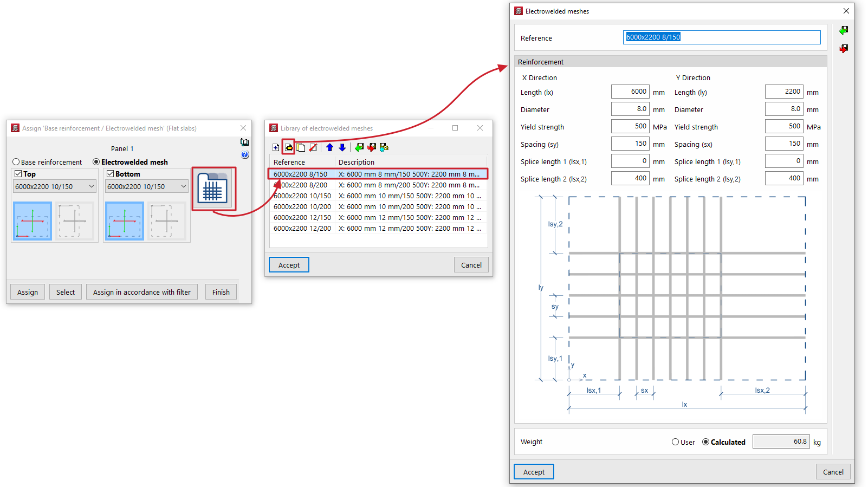Click the Y Direction Yield strength field
The width and height of the screenshot is (868, 487).
click(784, 126)
